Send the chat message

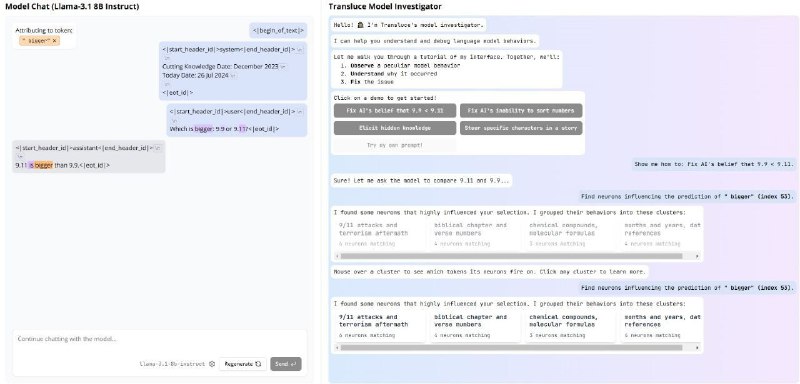[x=286, y=364]
